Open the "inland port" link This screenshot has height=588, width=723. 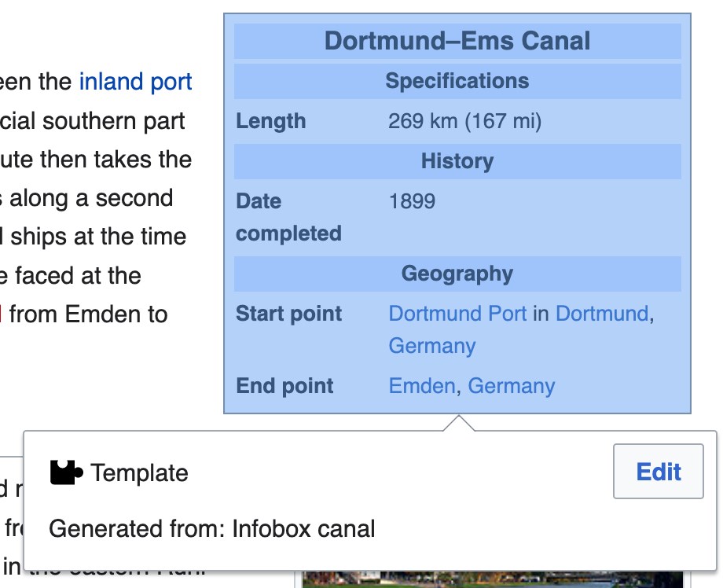[135, 82]
